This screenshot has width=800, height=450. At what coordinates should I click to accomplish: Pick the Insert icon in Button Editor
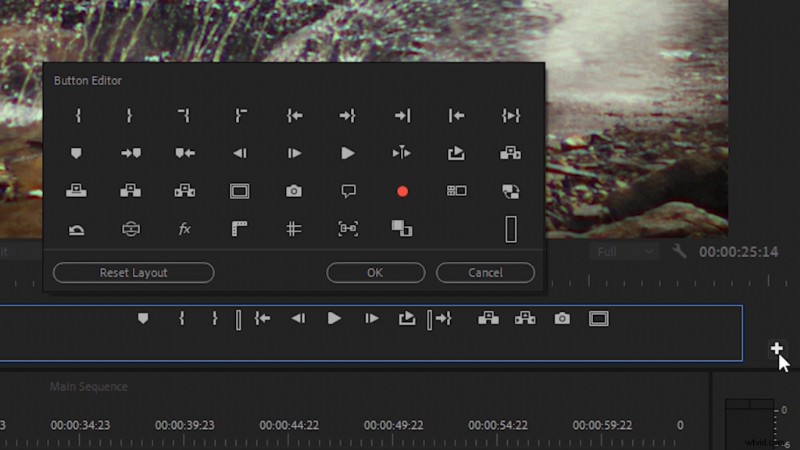click(x=510, y=153)
